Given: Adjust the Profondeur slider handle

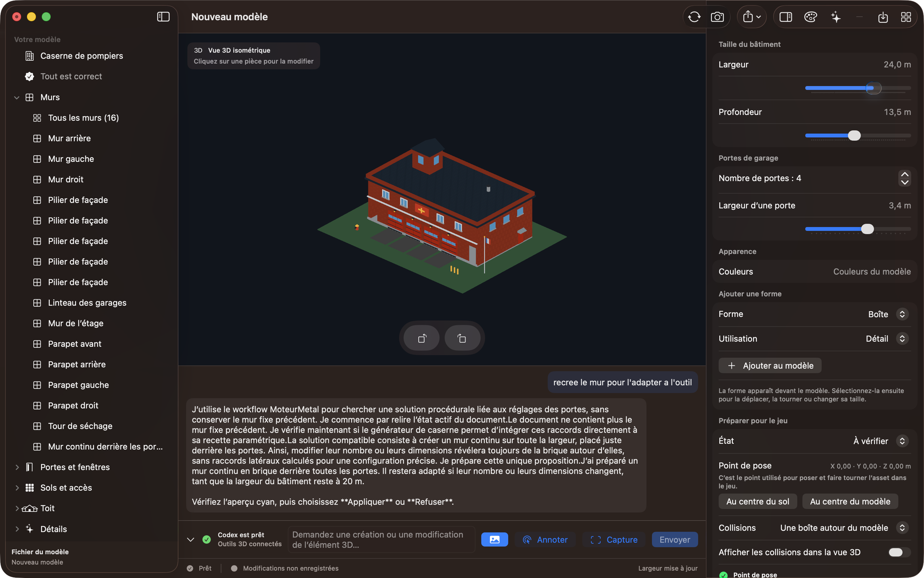Looking at the screenshot, I should pyautogui.click(x=854, y=135).
